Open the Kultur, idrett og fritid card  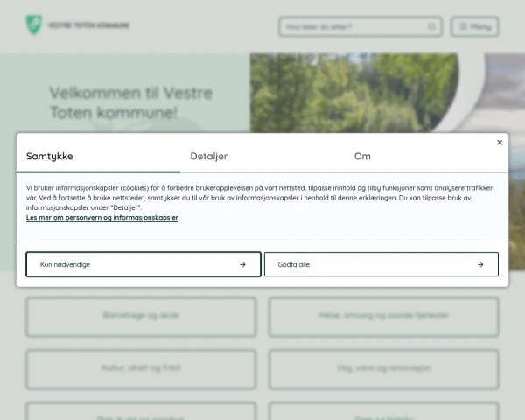[x=141, y=369]
